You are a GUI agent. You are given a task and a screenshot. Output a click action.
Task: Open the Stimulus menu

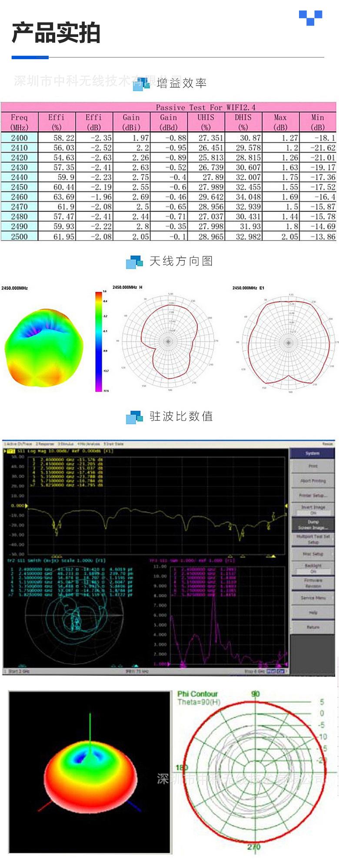66,444
